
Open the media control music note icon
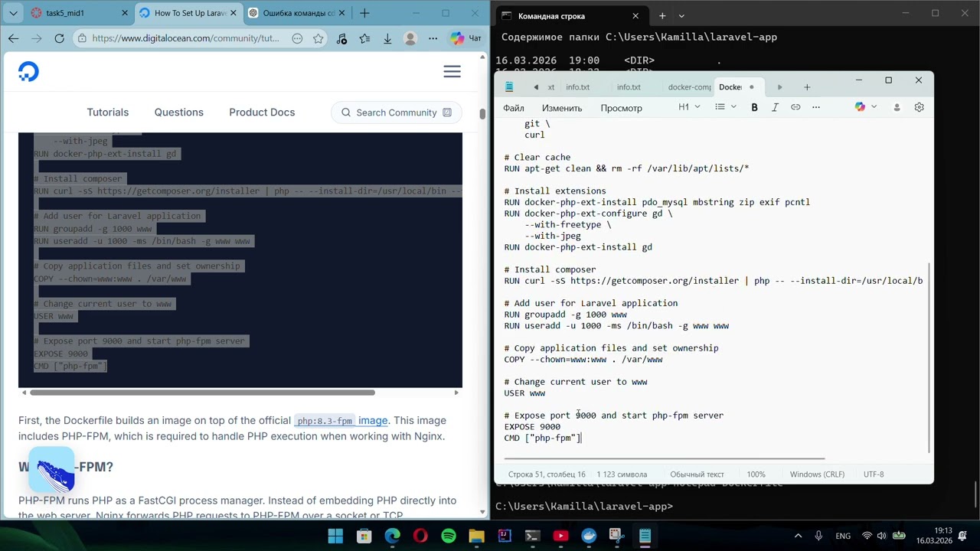pyautogui.click(x=341, y=38)
